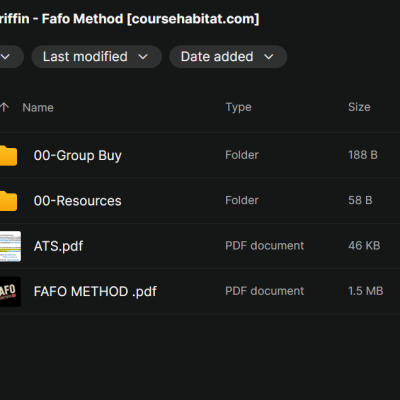Select the 00-Group Buy folder name

[x=78, y=156]
